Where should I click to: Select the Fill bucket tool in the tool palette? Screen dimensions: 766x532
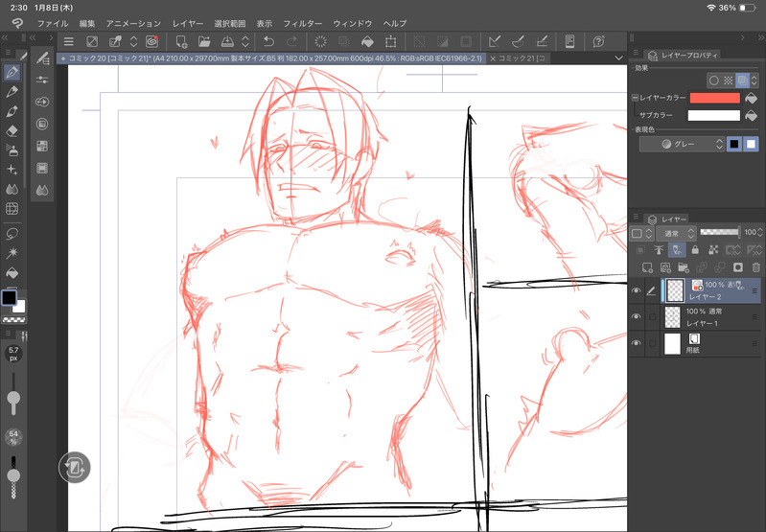[12, 272]
